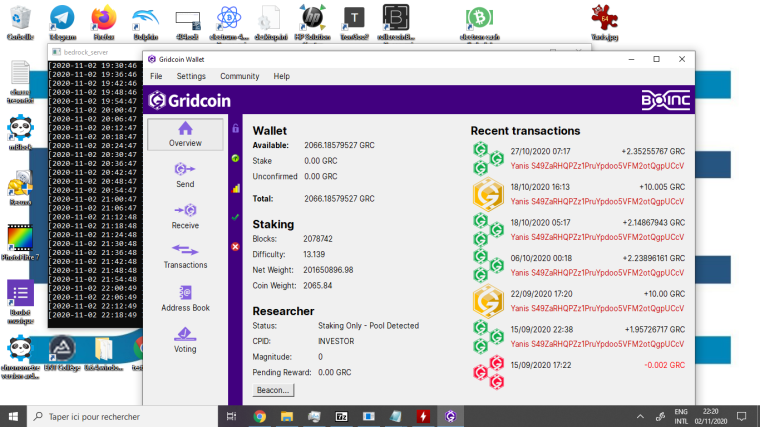This screenshot has height=427, width=760.
Task: Open the Address Book in Gridcoin
Action: 185,299
